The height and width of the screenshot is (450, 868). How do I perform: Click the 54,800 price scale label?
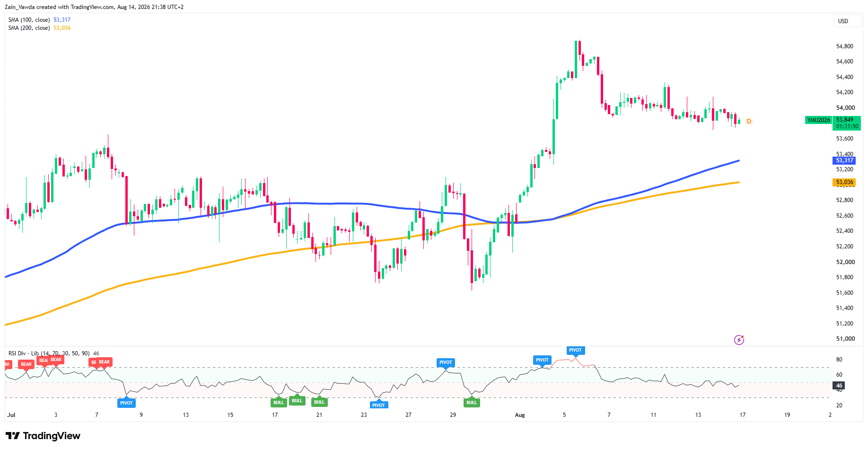pos(845,46)
